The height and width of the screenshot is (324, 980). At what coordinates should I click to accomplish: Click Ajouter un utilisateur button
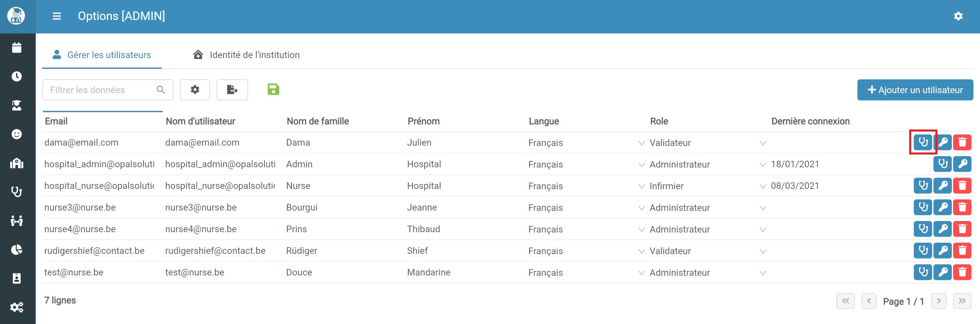coord(915,90)
